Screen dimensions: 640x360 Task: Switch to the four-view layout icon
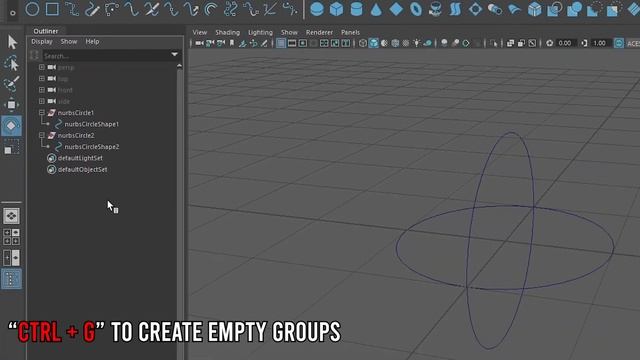click(x=11, y=237)
